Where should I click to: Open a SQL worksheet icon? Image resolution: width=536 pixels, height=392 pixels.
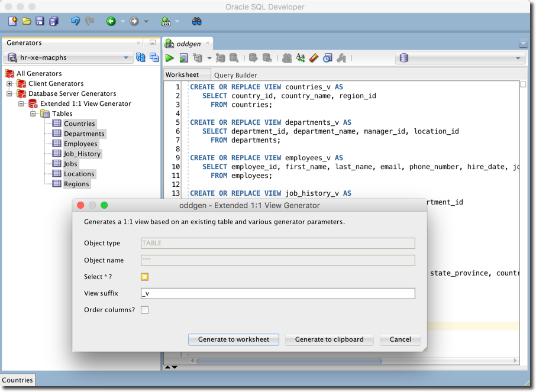[x=166, y=21]
